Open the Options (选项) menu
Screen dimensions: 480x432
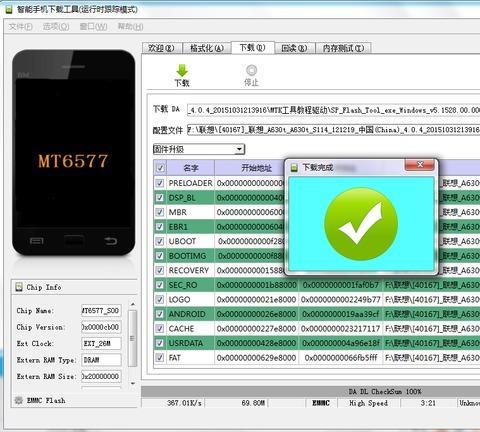click(x=56, y=26)
